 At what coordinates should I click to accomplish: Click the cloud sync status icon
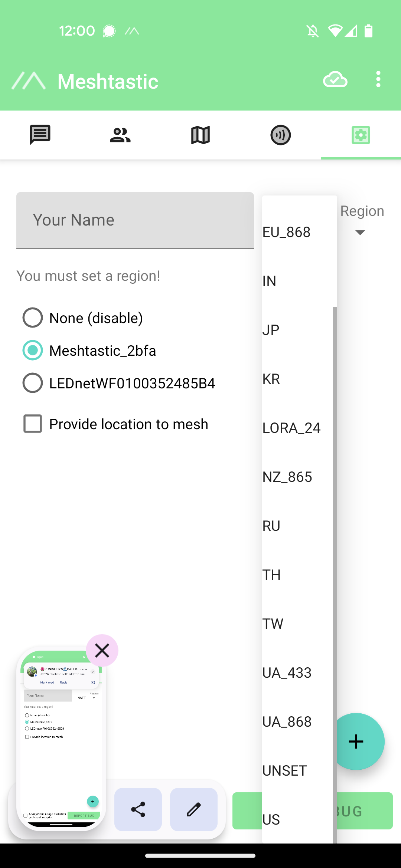pos(335,80)
